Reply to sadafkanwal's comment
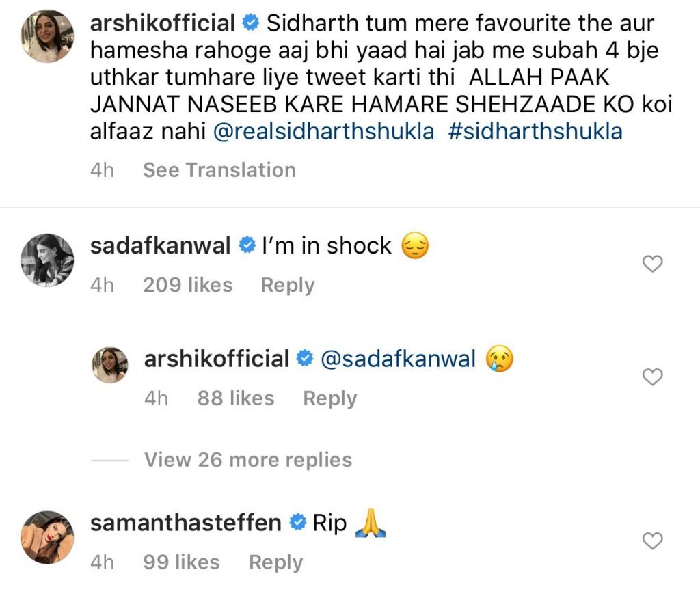 288,285
